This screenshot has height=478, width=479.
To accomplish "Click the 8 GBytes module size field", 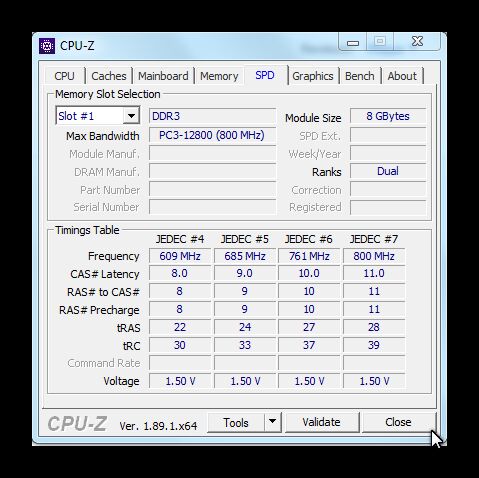I will click(x=388, y=116).
